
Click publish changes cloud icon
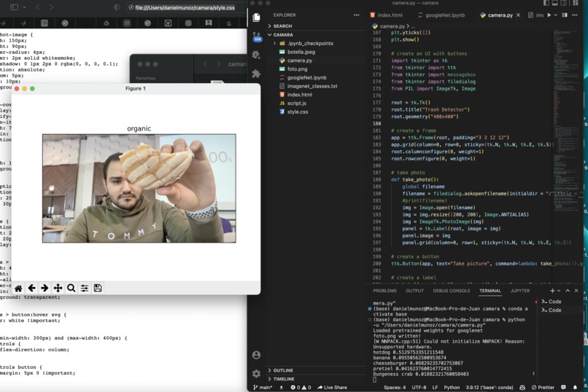coord(282,387)
